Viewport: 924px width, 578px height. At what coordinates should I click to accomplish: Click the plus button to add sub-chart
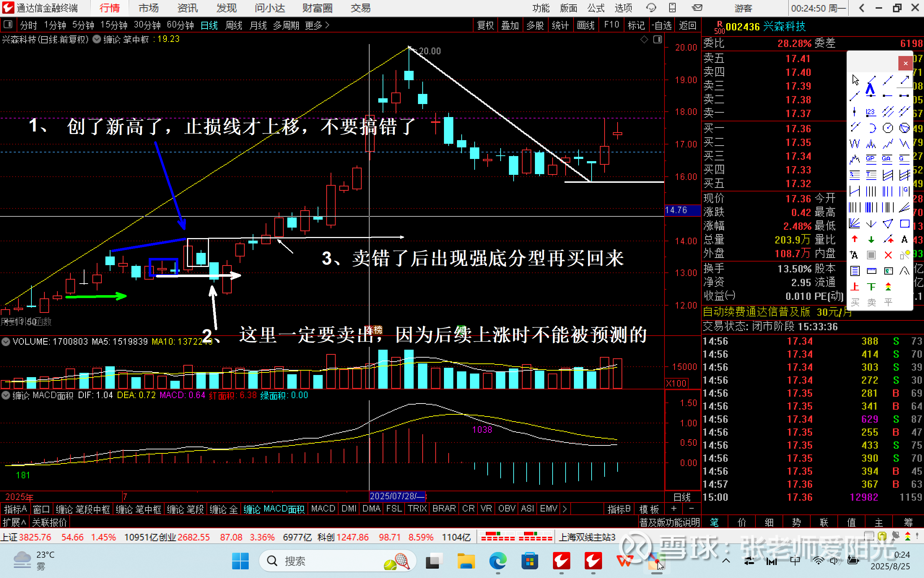pyautogui.click(x=674, y=509)
